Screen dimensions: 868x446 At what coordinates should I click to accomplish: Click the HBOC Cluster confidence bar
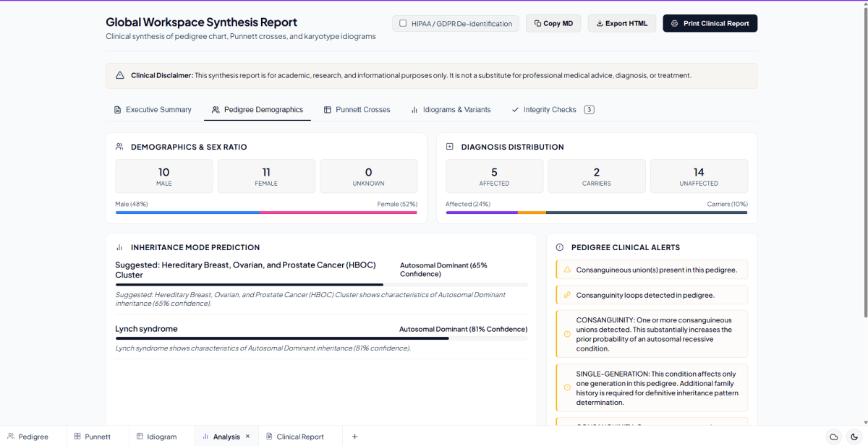click(321, 285)
